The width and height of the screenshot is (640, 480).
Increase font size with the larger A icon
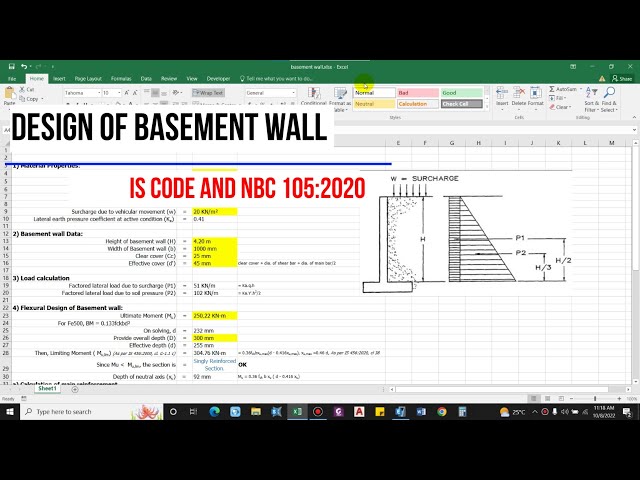(x=127, y=93)
